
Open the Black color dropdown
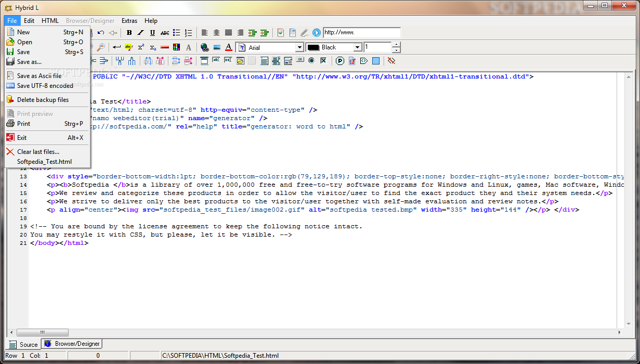tap(357, 47)
